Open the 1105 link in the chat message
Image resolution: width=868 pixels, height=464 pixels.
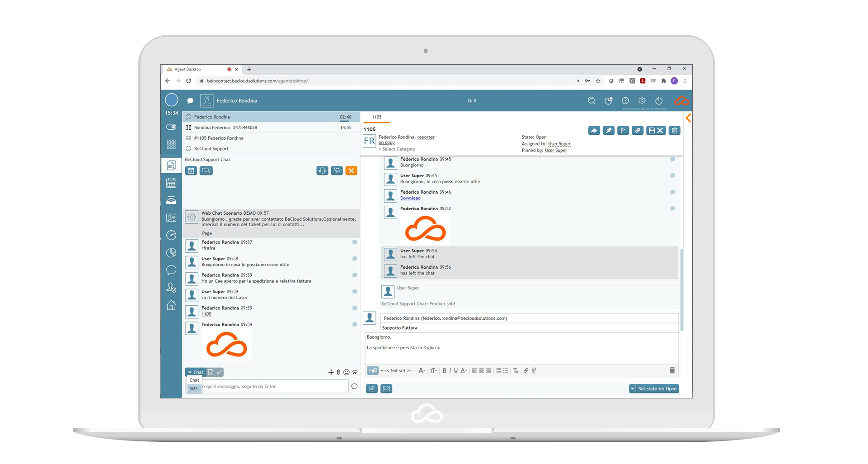coord(206,314)
